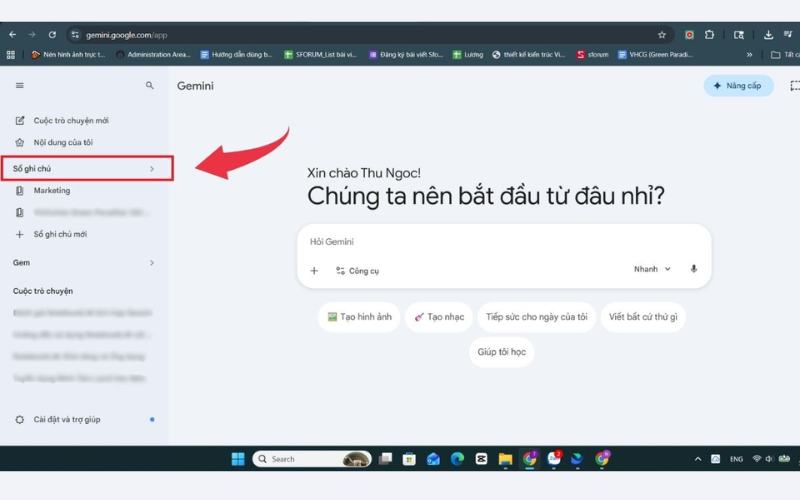Click the browser forward arrow
800x500 pixels.
(32, 35)
